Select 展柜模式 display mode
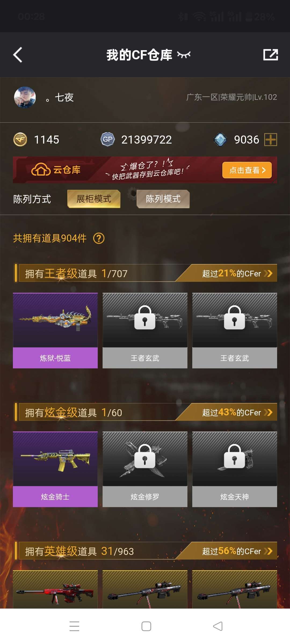Image resolution: width=290 pixels, height=644 pixels. (94, 199)
